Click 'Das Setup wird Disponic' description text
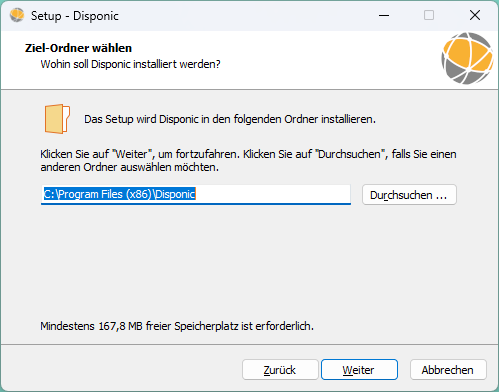The height and width of the screenshot is (392, 499). click(230, 119)
